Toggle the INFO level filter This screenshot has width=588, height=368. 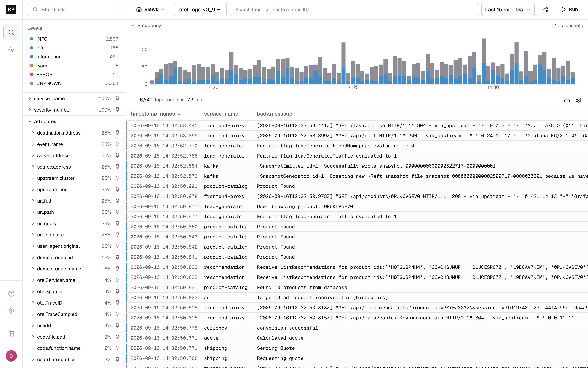74,39
